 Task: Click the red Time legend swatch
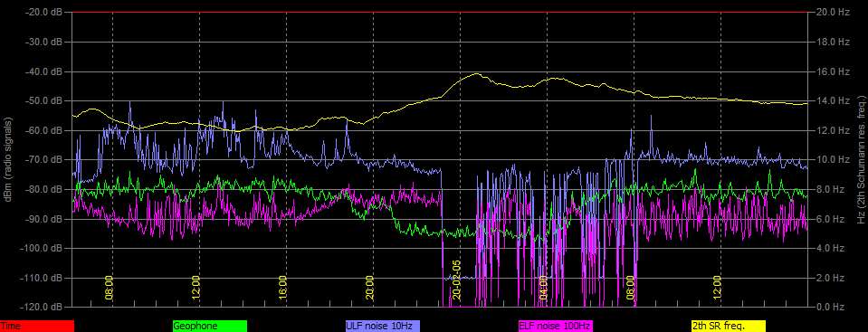click(x=36, y=327)
